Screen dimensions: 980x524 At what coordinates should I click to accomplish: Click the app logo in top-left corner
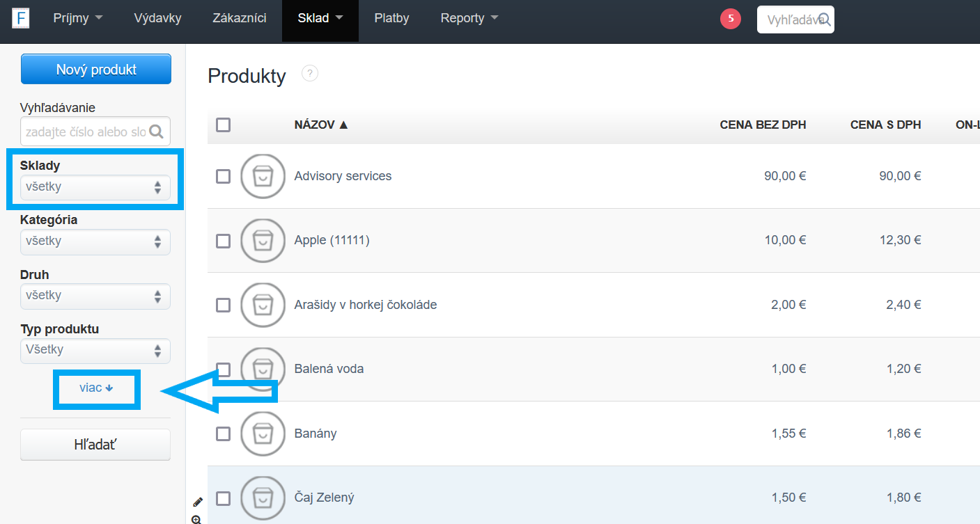pos(21,18)
